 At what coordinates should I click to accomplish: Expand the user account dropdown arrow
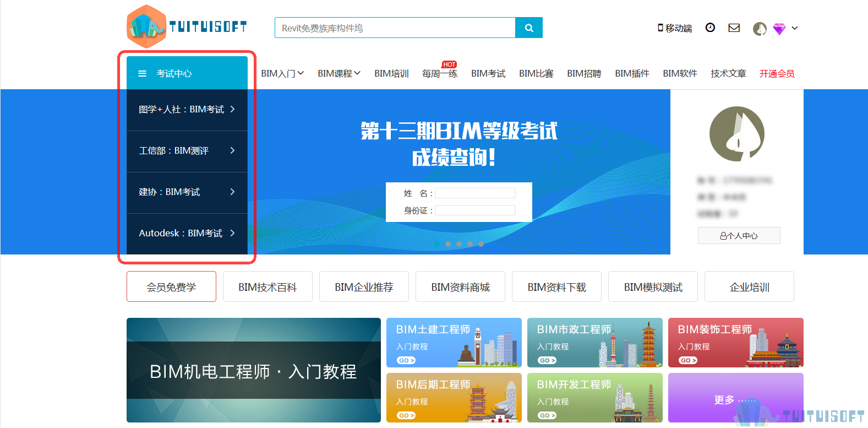pos(795,28)
